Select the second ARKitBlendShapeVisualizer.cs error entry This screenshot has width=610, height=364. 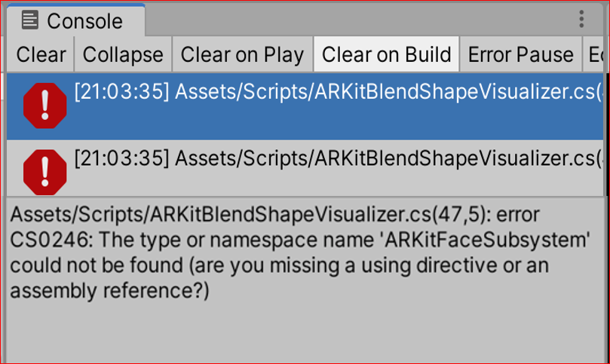point(339,170)
